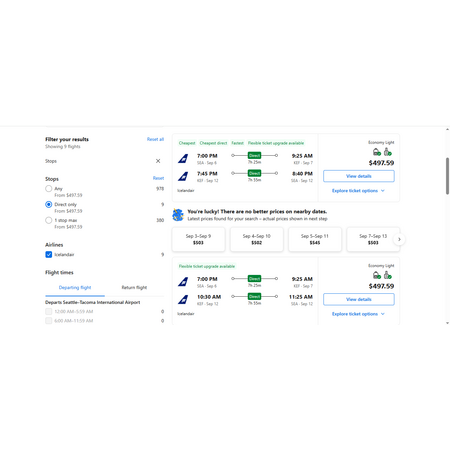
Task: Switch to the Return flight tab
Action: 134,288
